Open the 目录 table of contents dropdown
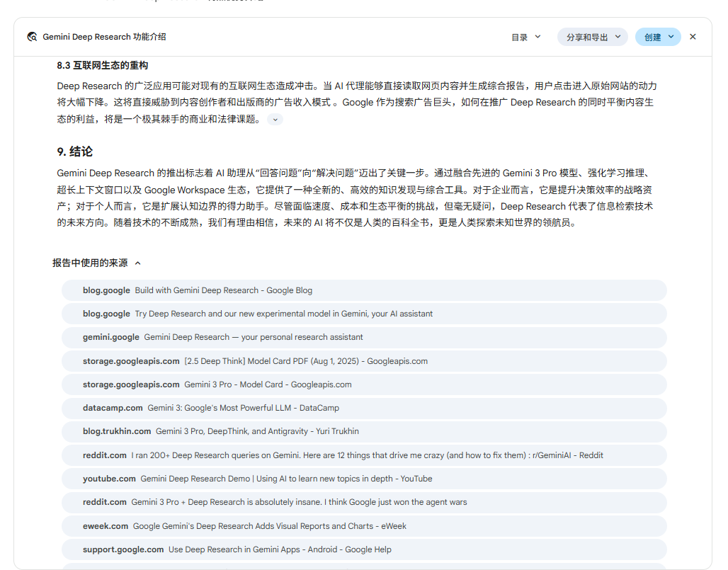728x570 pixels. [526, 37]
